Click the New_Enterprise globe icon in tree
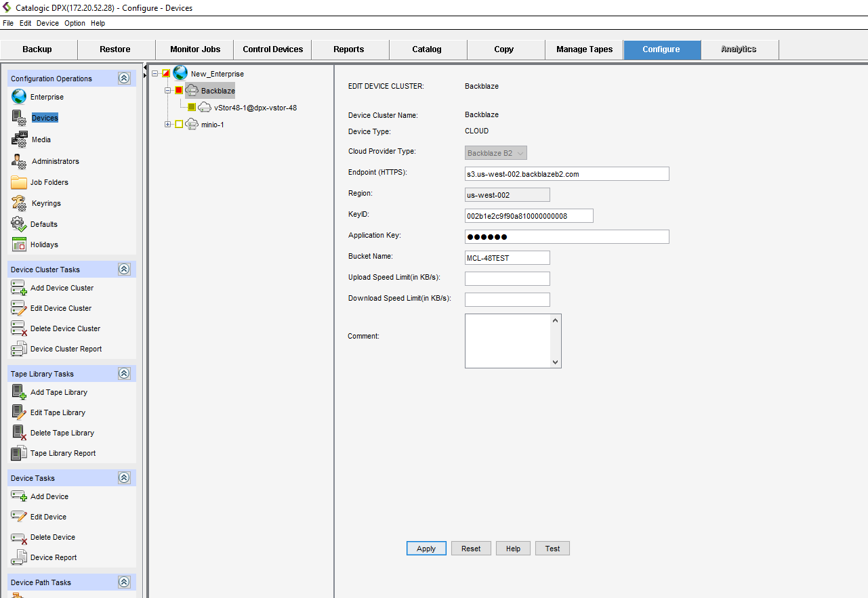The width and height of the screenshot is (868, 598). coord(180,73)
